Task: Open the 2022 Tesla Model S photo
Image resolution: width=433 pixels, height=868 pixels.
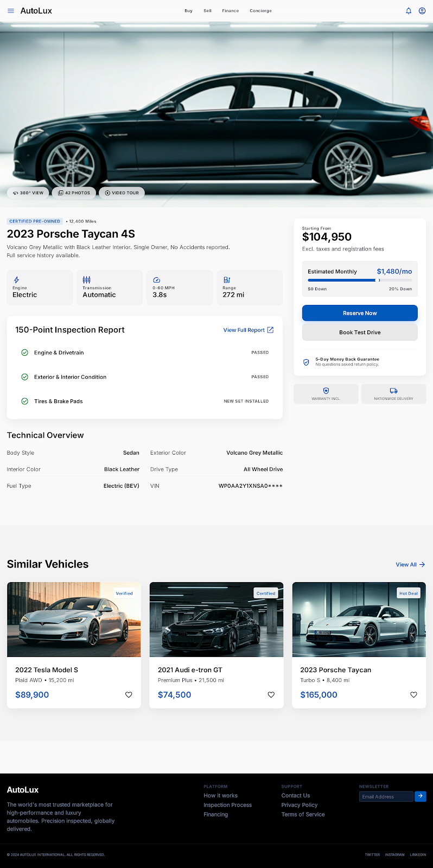Action: point(74,620)
